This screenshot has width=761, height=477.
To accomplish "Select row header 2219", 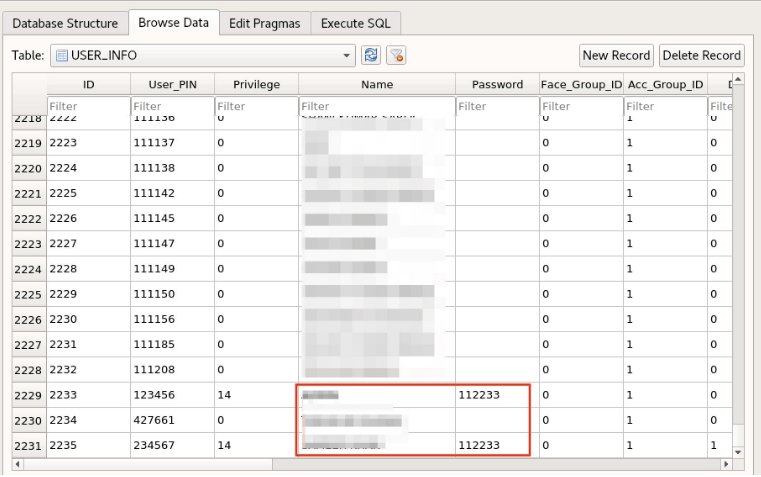I will coord(29,143).
